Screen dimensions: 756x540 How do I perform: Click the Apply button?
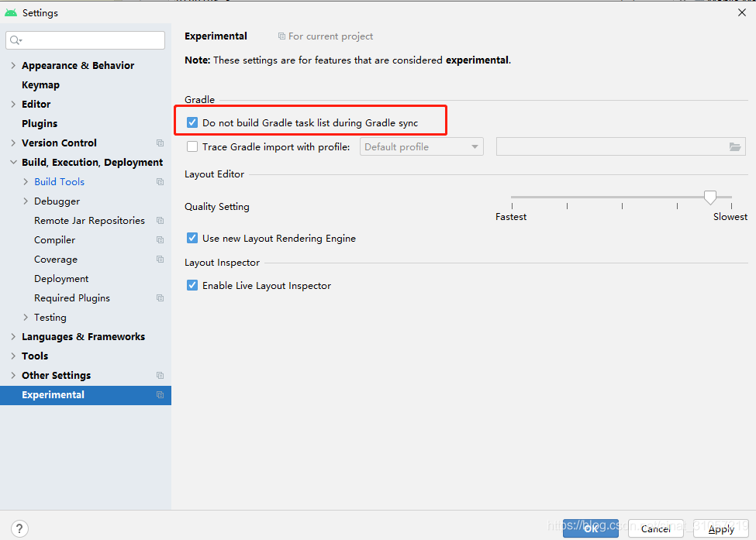pos(721,528)
